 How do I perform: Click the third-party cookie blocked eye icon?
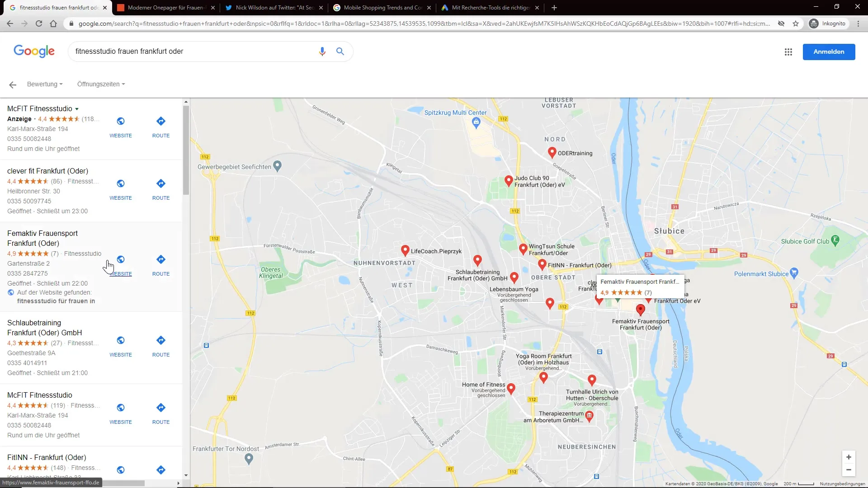pyautogui.click(x=781, y=23)
